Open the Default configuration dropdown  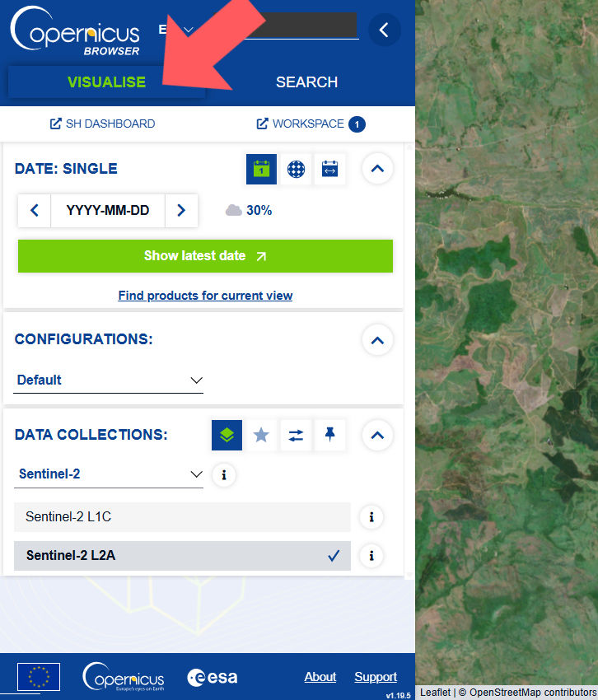tap(109, 380)
